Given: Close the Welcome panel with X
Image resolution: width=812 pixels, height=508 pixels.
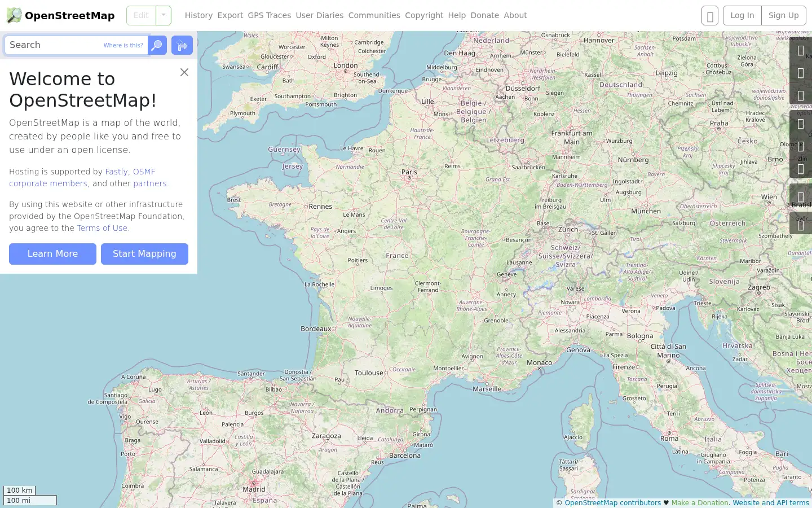Looking at the screenshot, I should click(184, 72).
